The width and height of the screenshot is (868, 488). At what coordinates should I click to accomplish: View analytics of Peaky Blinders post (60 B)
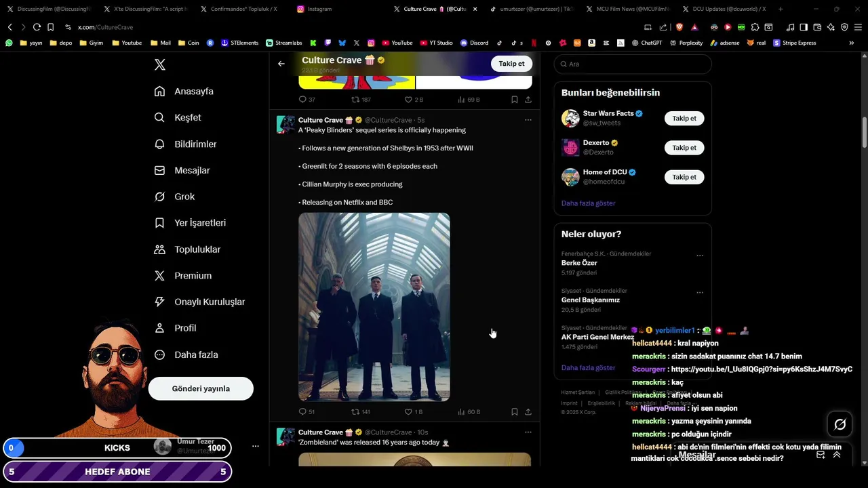(469, 411)
